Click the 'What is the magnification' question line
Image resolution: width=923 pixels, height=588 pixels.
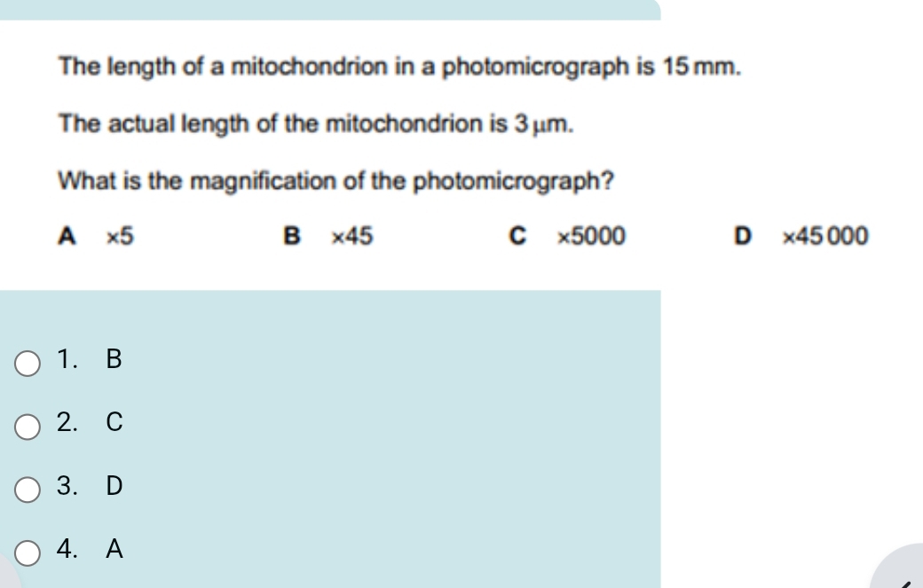tap(336, 181)
